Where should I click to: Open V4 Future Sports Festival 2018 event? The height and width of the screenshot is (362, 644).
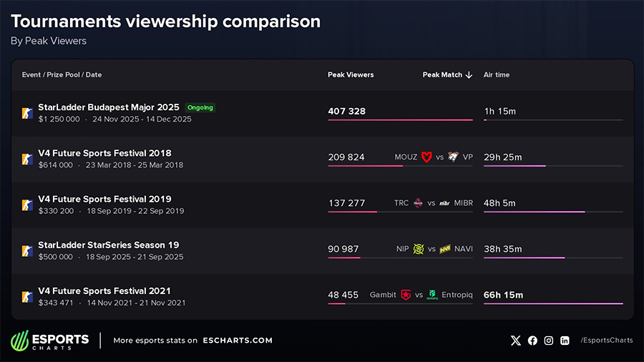point(104,153)
